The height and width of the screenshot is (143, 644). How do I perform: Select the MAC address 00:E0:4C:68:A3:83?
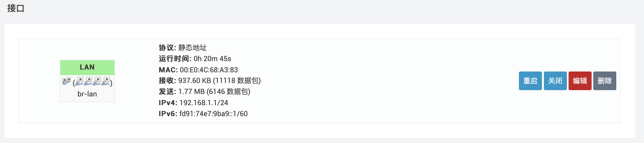pyautogui.click(x=209, y=70)
